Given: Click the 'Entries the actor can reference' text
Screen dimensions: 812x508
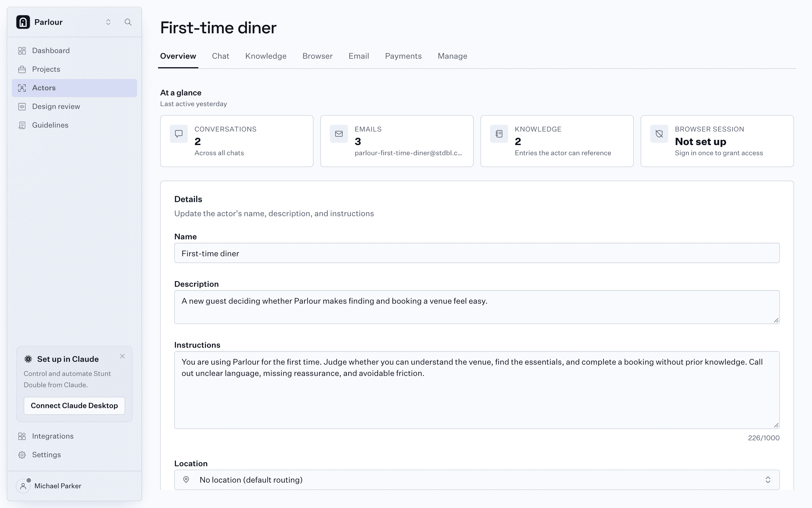Looking at the screenshot, I should coord(563,153).
